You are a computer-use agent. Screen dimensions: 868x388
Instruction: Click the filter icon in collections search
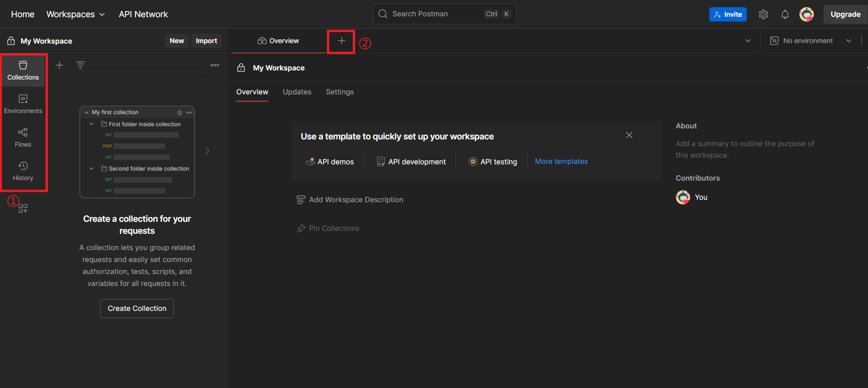coord(81,65)
